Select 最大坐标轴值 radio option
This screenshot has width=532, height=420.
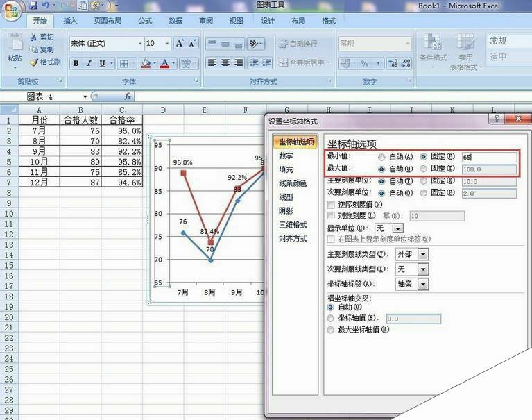pos(330,330)
